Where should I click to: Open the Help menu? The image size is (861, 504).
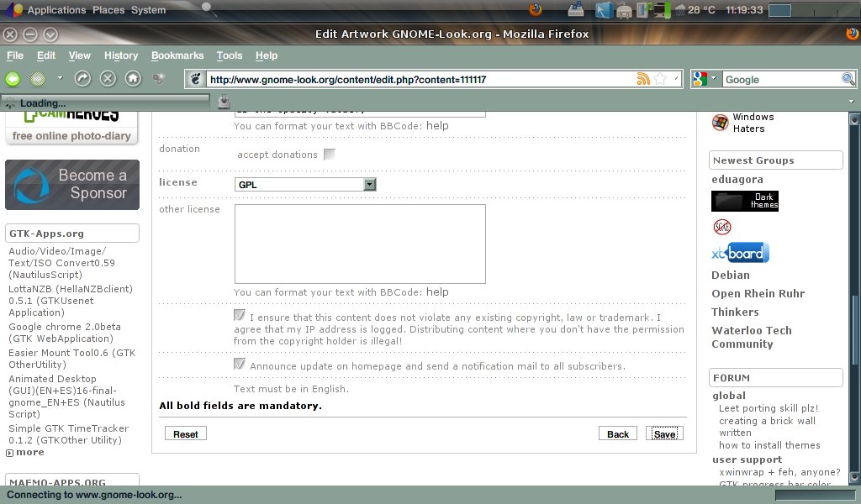(267, 55)
